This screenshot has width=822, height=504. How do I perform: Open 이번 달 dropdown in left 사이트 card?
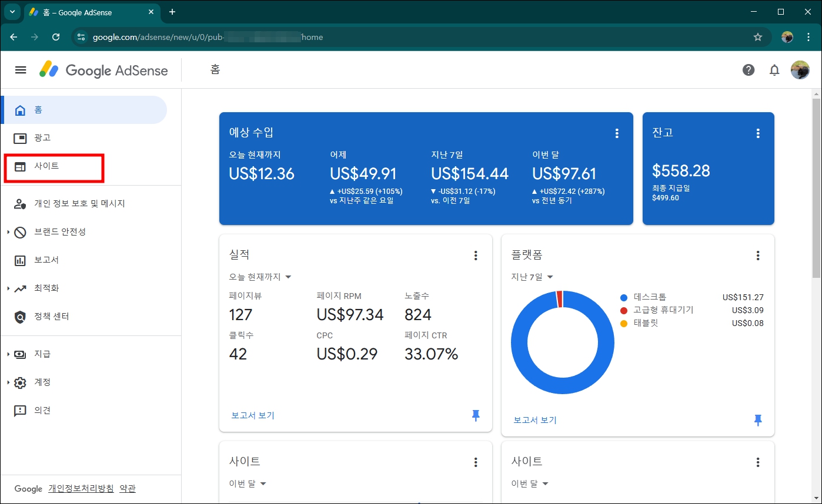248,483
